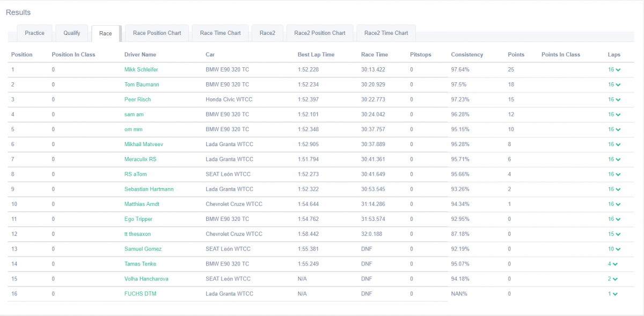The width and height of the screenshot is (644, 316).
Task: Expand laps for FUCHS DTM row
Action: coord(612,294)
